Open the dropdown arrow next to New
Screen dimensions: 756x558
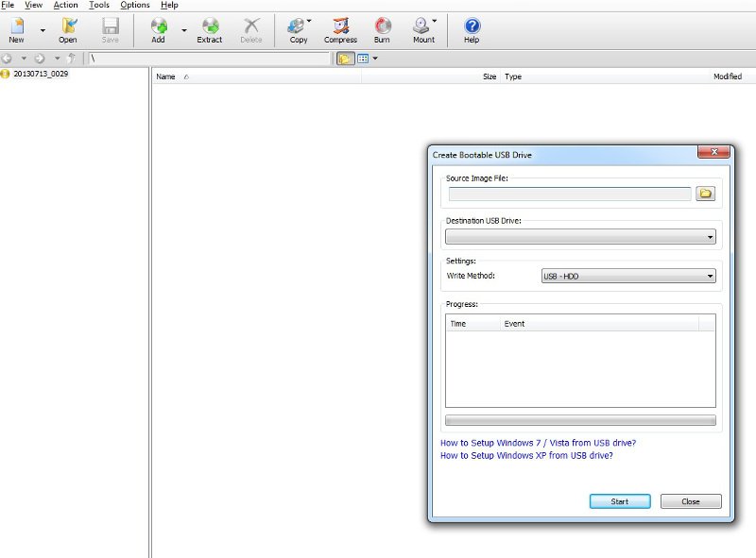click(x=43, y=30)
